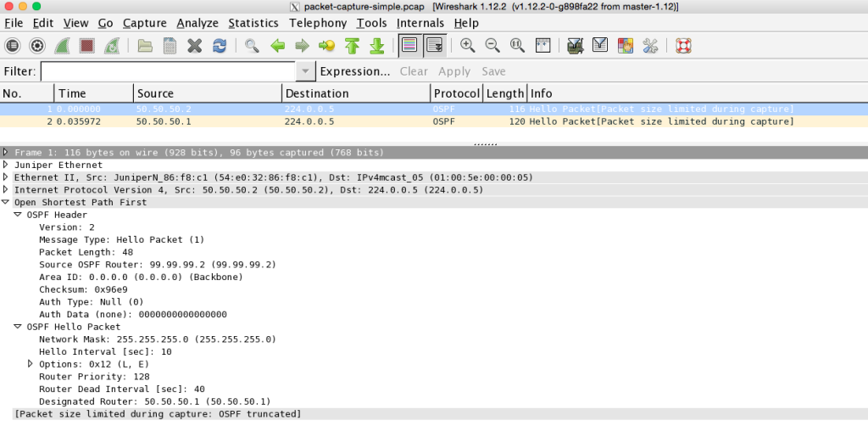This screenshot has width=868, height=426.
Task: Go back in packet history
Action: [x=277, y=46]
